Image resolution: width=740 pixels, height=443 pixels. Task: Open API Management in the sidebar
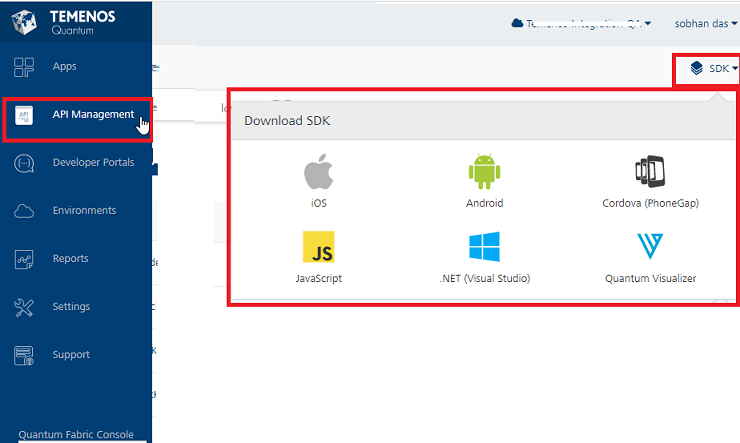pos(76,115)
